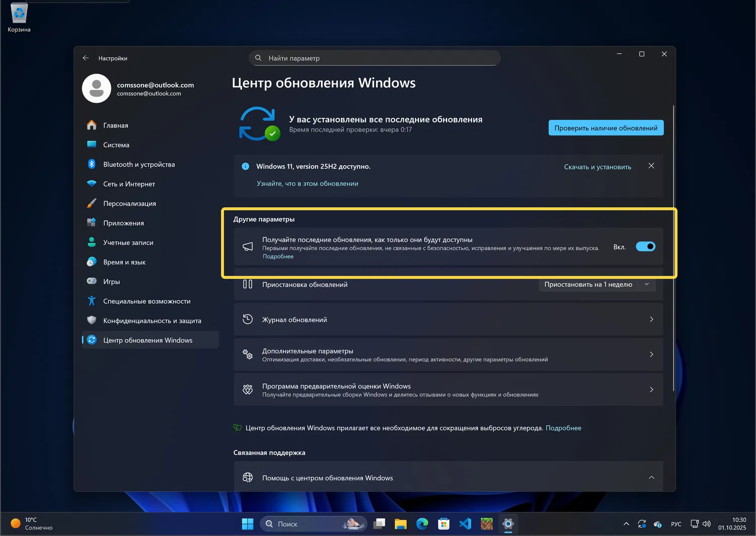
Task: Go to Специальные возможности settings
Action: point(150,301)
